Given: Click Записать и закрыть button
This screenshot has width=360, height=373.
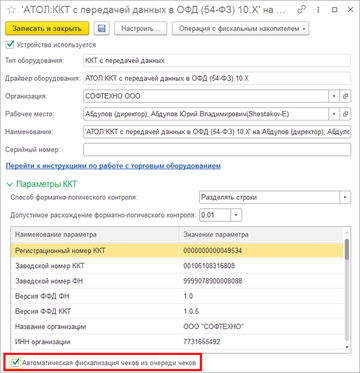Looking at the screenshot, I should [x=47, y=28].
